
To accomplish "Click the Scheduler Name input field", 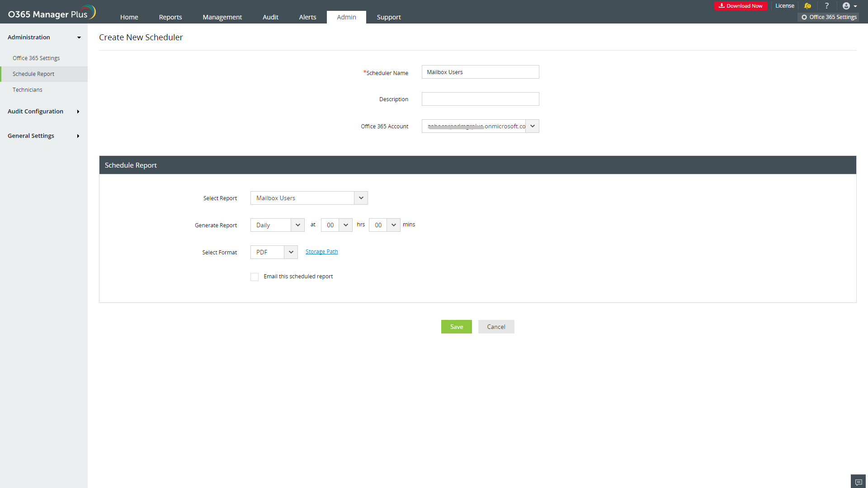I will [x=480, y=71].
